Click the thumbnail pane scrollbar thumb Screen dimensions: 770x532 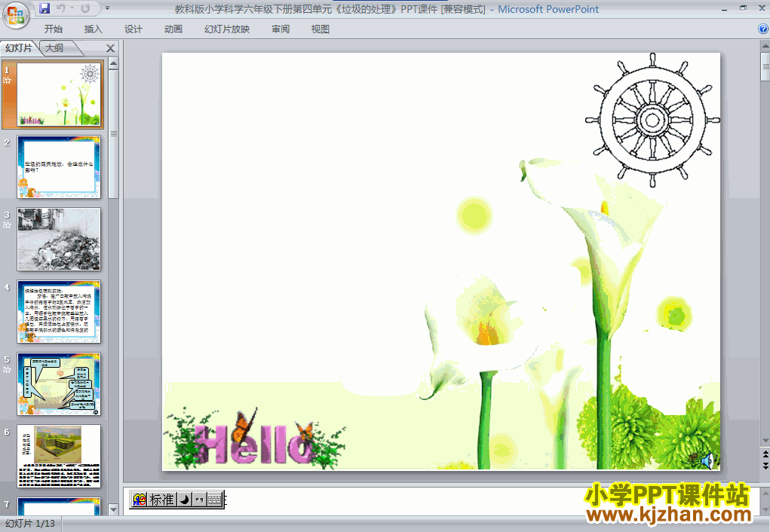[113, 133]
